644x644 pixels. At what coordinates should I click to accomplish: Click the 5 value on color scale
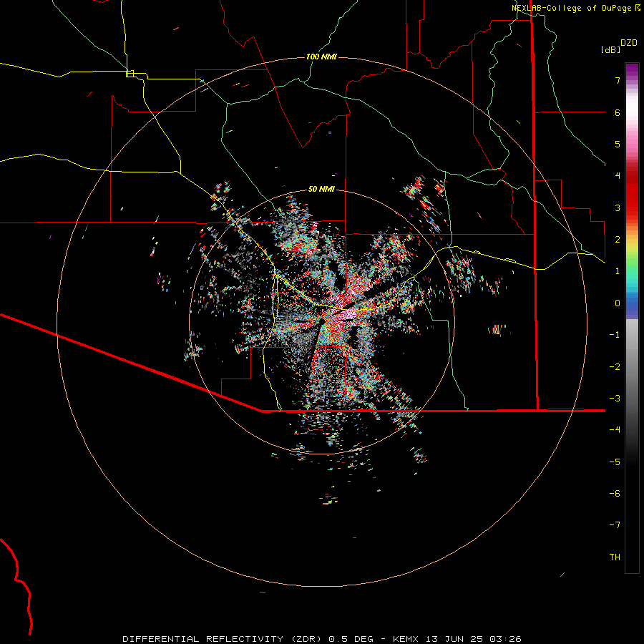(618, 144)
